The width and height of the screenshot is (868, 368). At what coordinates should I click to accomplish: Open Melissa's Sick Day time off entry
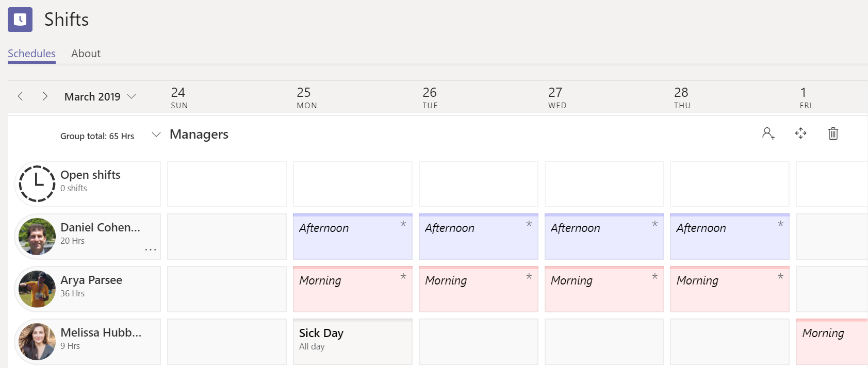pos(352,341)
